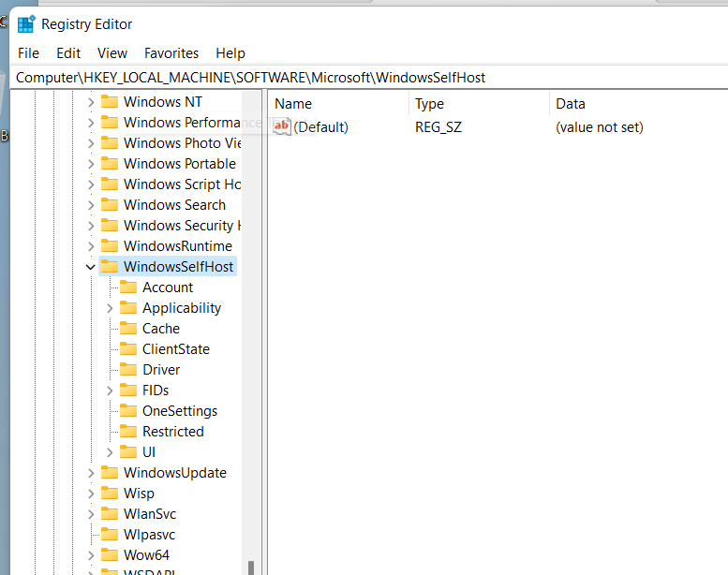Select the Windows Photo Viewer key
The image size is (728, 575).
tap(182, 143)
